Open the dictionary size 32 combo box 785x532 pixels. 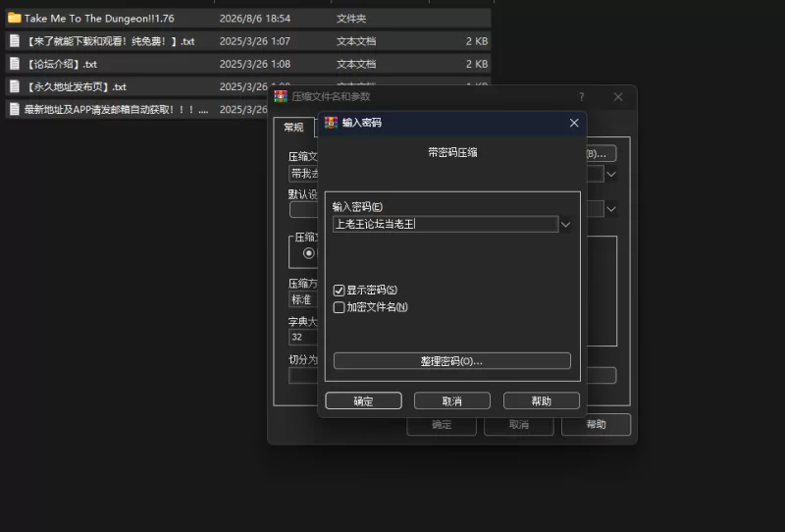pyautogui.click(x=303, y=337)
